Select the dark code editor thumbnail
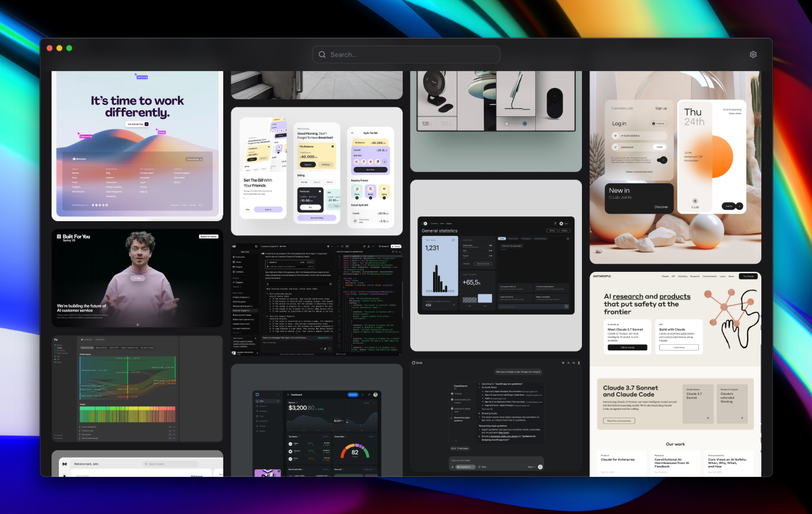Image resolution: width=812 pixels, height=514 pixels. click(x=317, y=299)
